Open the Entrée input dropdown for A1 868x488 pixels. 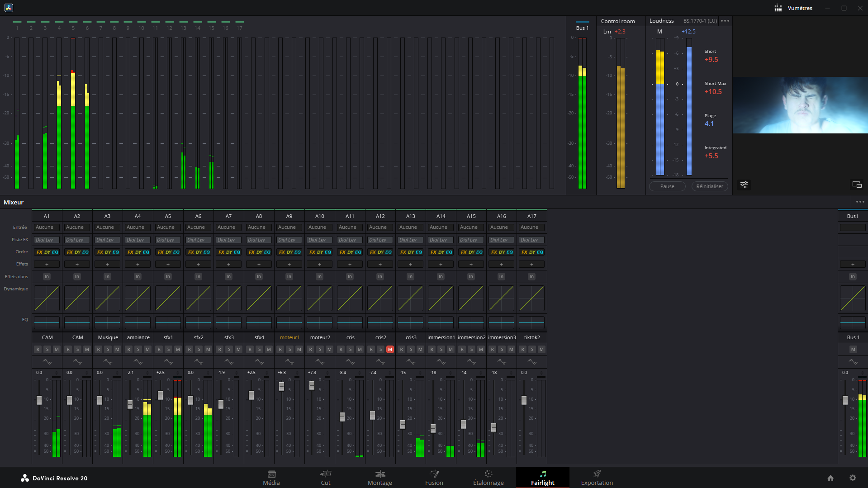point(47,227)
